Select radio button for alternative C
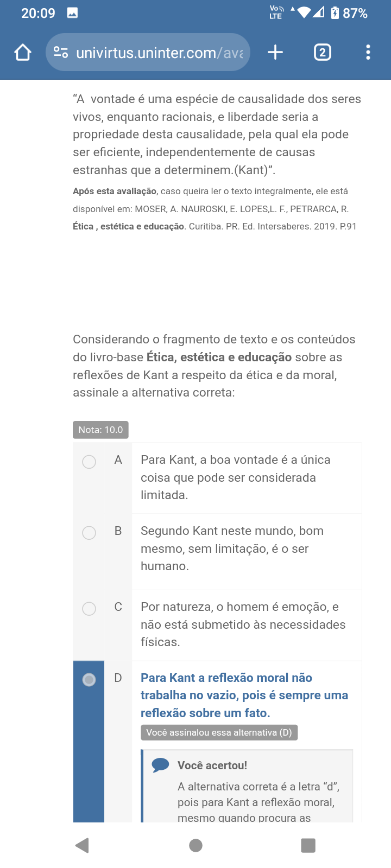Image resolution: width=391 pixels, height=868 pixels. tap(89, 609)
